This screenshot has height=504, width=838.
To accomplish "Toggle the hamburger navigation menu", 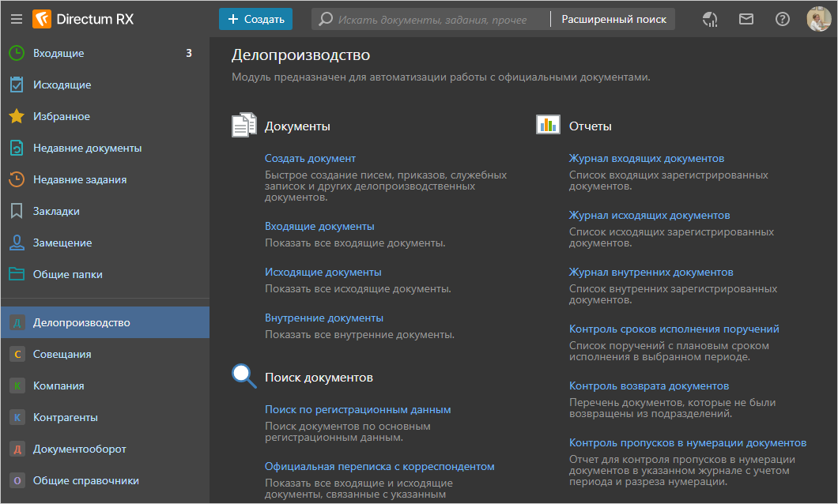I will [16, 19].
